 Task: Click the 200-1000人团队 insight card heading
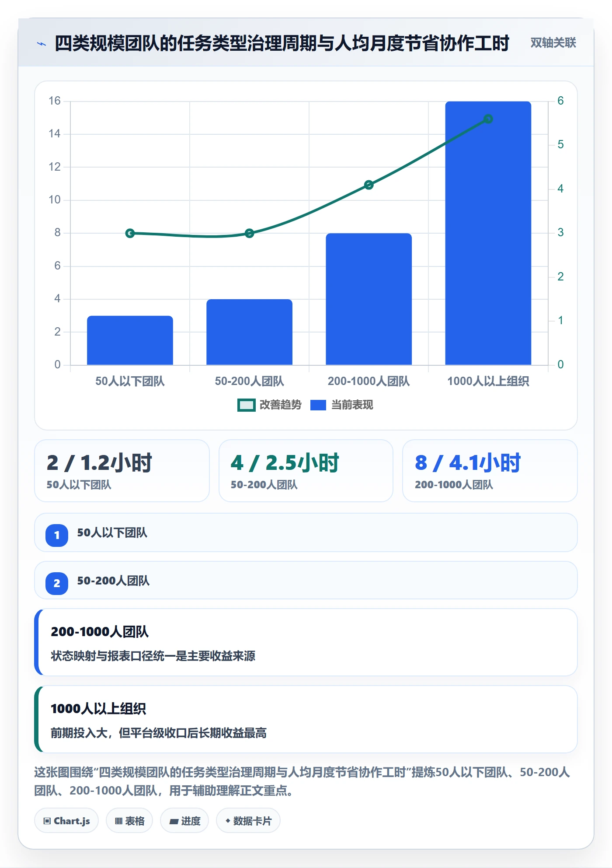(x=100, y=632)
